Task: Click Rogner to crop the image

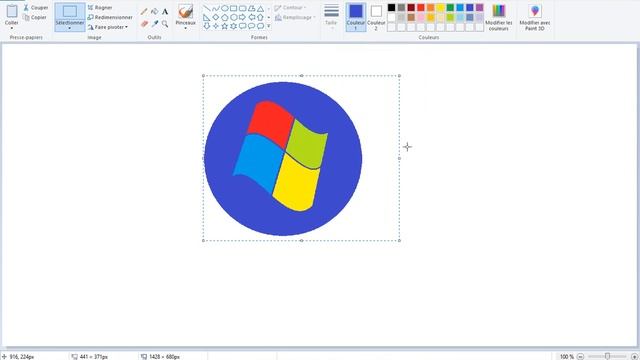Action: pos(100,8)
